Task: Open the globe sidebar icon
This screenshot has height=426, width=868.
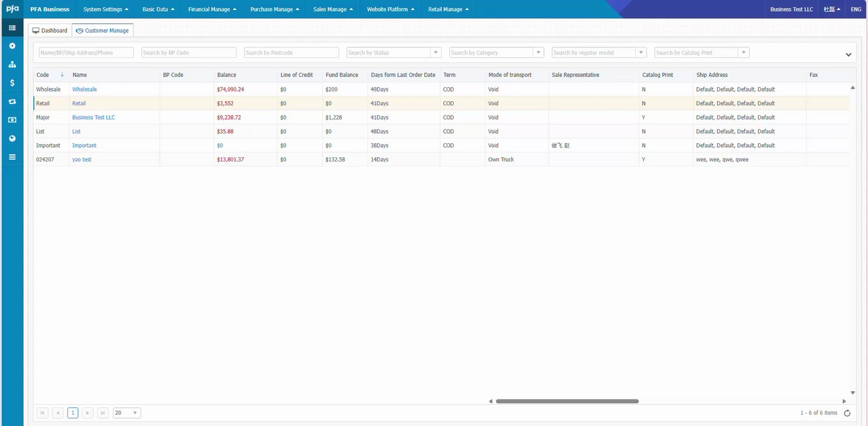Action: coord(12,138)
